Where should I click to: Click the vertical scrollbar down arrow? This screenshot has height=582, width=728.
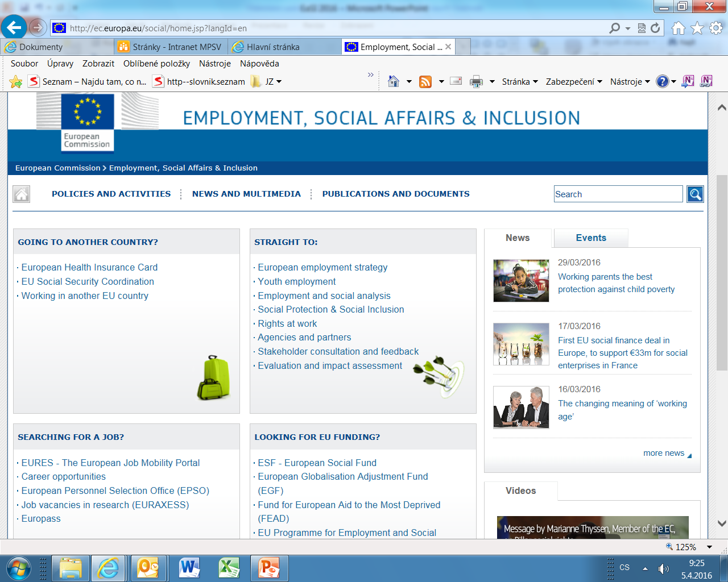722,523
